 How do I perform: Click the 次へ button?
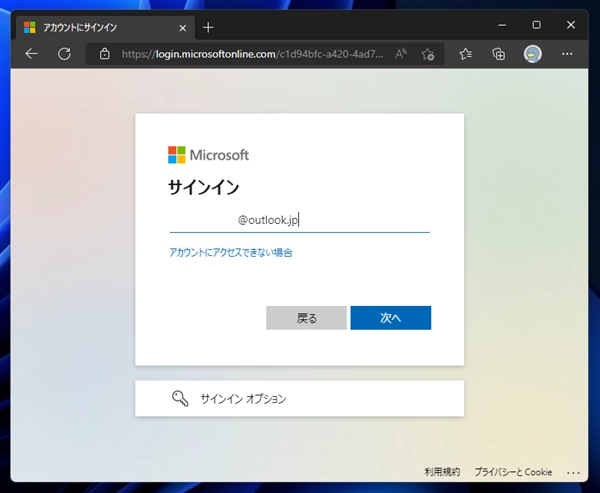coord(391,318)
